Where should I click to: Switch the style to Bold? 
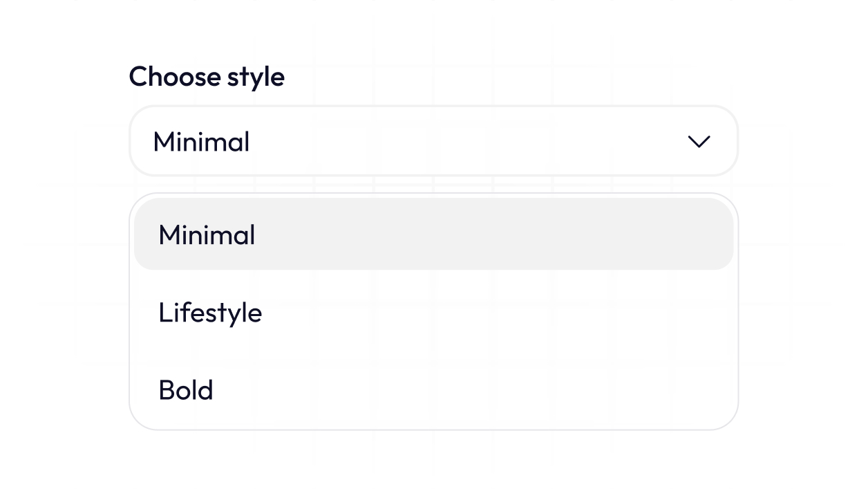click(x=433, y=390)
